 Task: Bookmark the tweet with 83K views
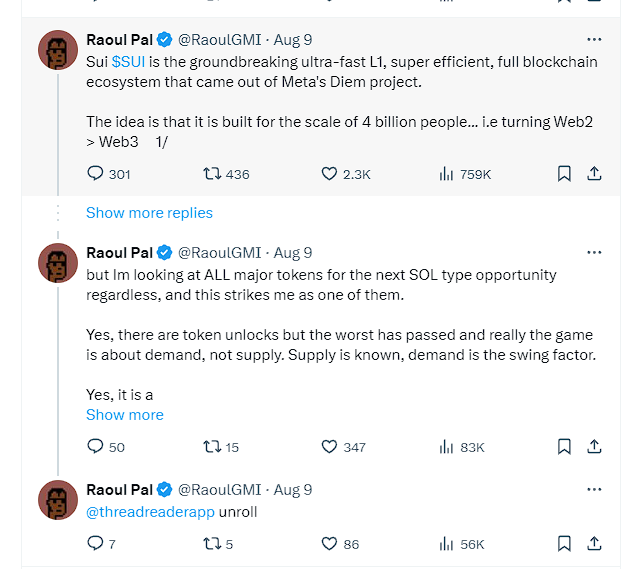click(x=564, y=447)
